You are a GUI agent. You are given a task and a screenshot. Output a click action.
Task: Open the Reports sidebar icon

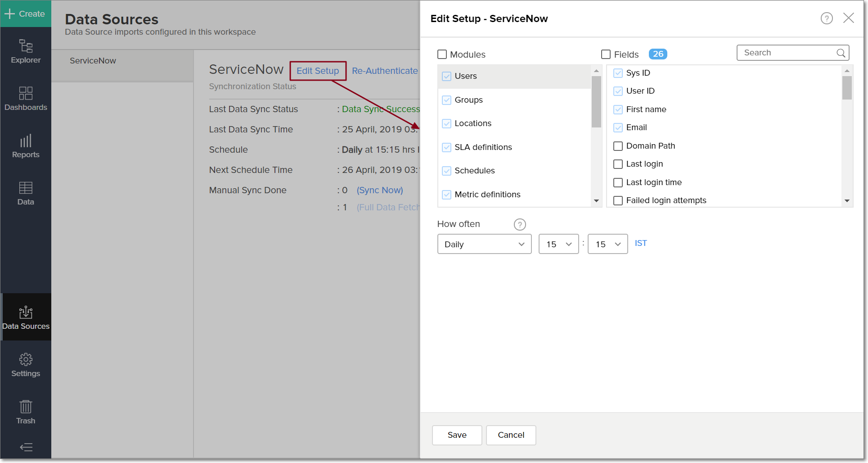pyautogui.click(x=26, y=146)
